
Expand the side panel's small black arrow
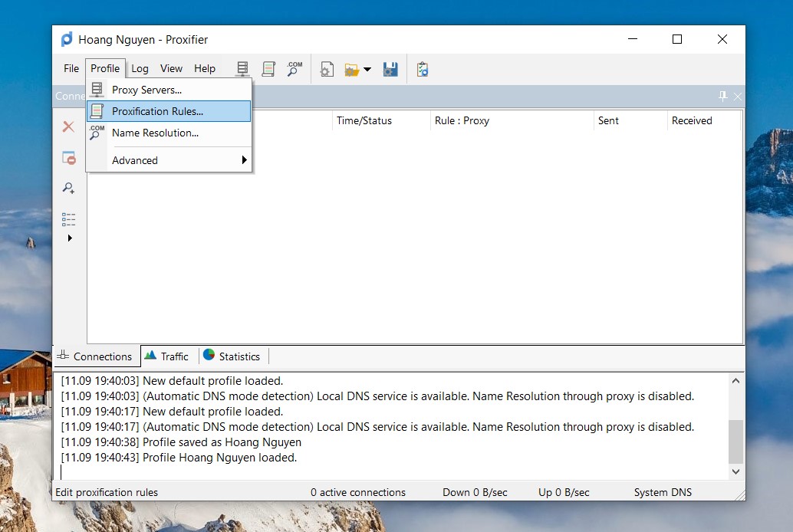70,238
